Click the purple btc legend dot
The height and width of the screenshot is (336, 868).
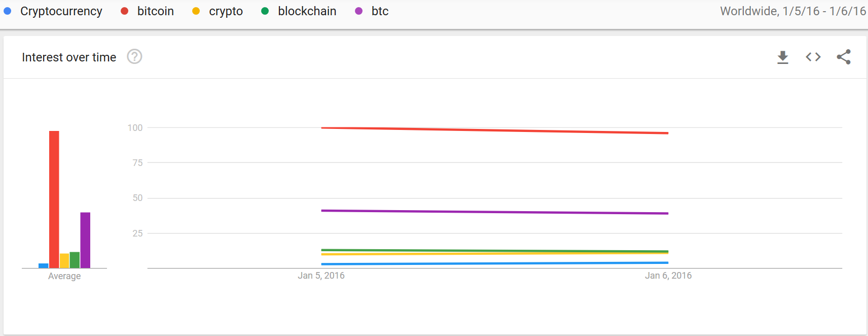pos(359,11)
